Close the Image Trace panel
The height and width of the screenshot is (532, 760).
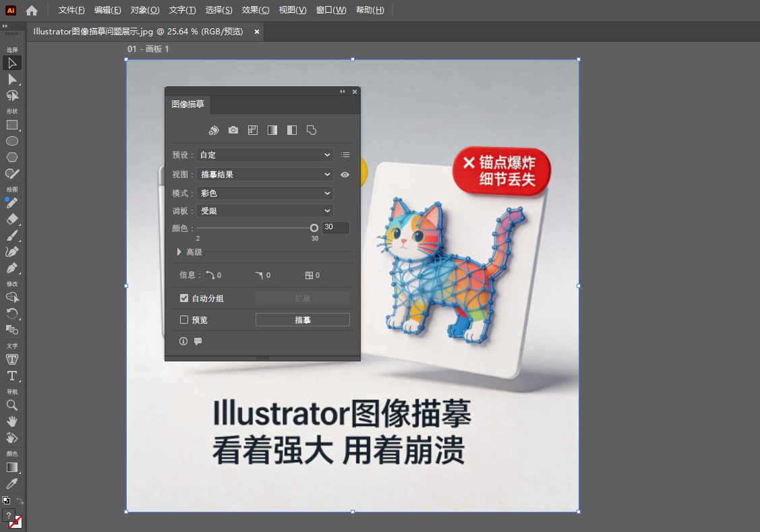pyautogui.click(x=355, y=92)
